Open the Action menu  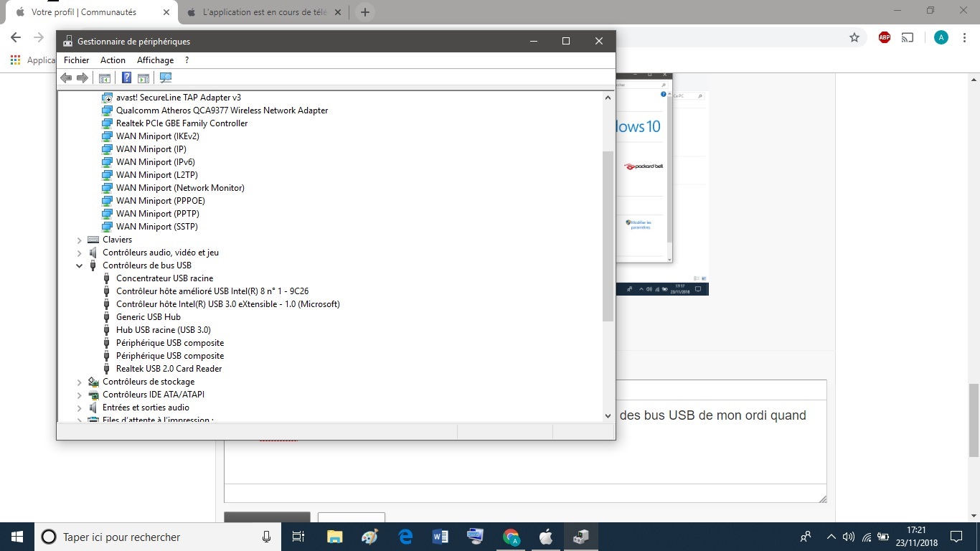[113, 60]
